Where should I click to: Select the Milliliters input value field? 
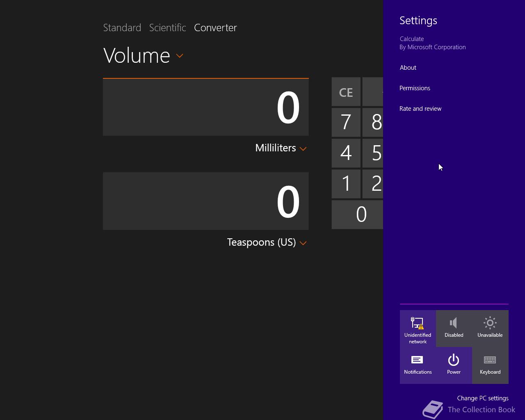(206, 107)
